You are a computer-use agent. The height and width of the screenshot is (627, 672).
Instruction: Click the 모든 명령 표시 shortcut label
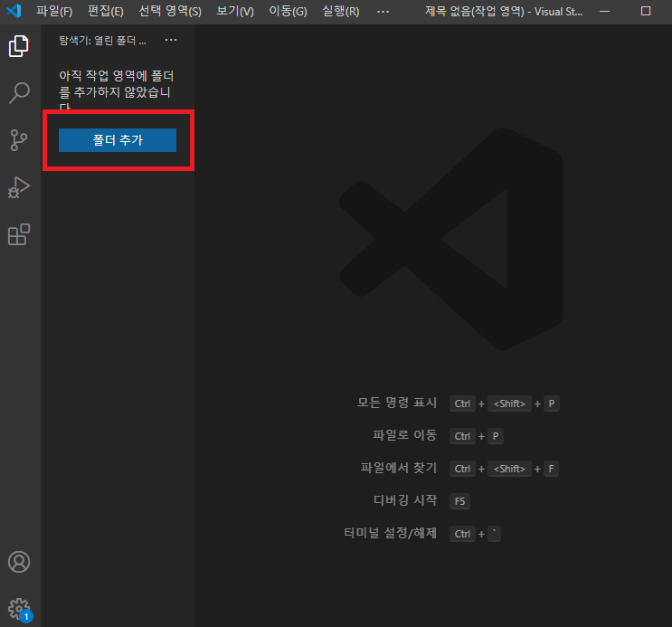(397, 403)
